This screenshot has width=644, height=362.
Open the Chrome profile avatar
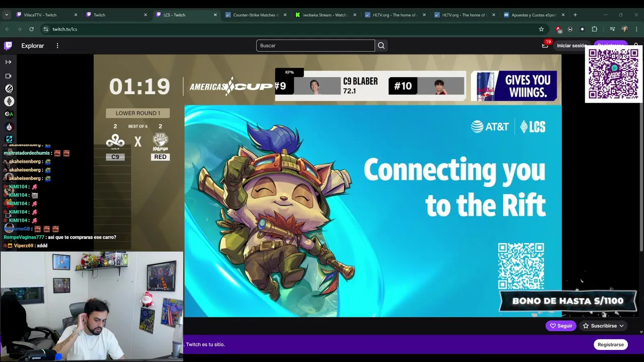tap(624, 29)
